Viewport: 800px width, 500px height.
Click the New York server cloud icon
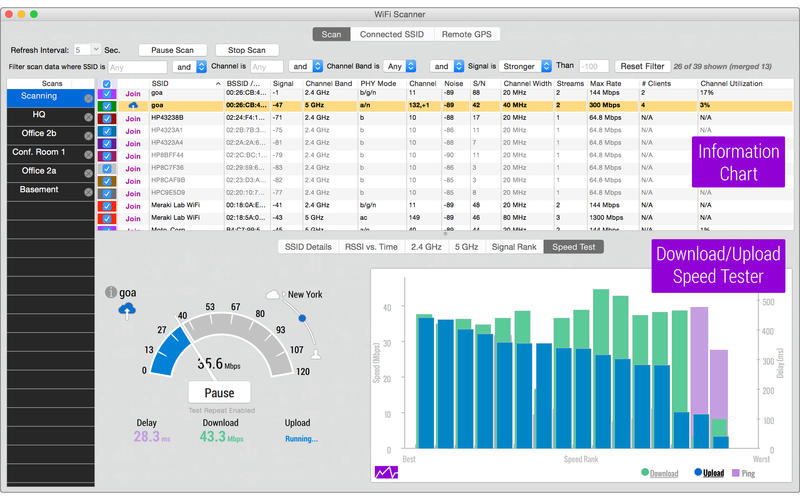point(275,294)
